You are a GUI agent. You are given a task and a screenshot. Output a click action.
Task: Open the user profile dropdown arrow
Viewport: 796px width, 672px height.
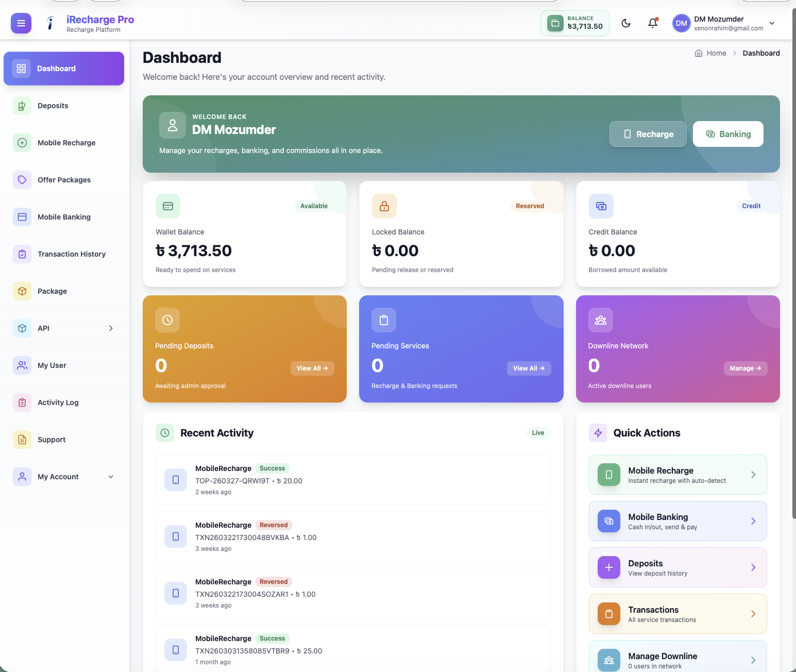772,23
